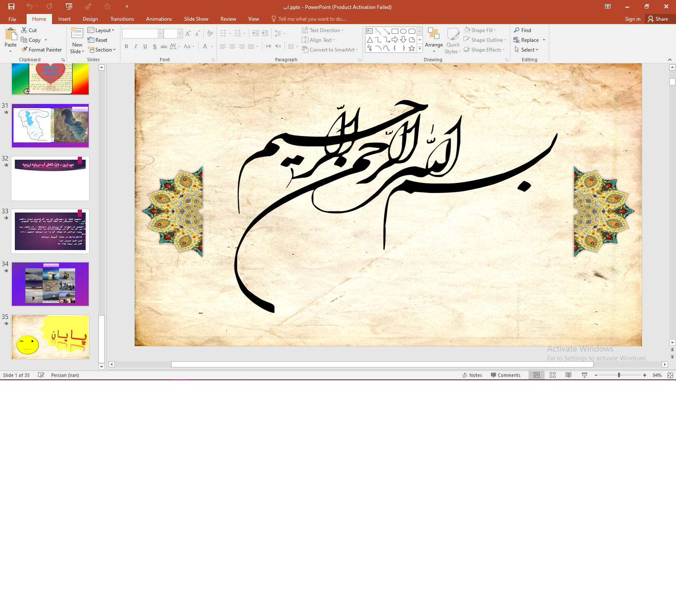
Task: Click the Find magnifier icon
Action: pyautogui.click(x=517, y=30)
